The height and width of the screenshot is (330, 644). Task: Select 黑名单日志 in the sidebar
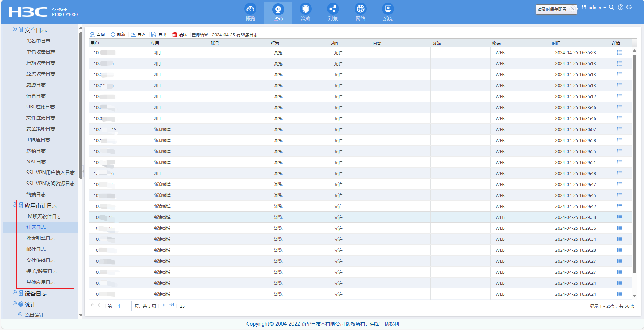pos(38,41)
